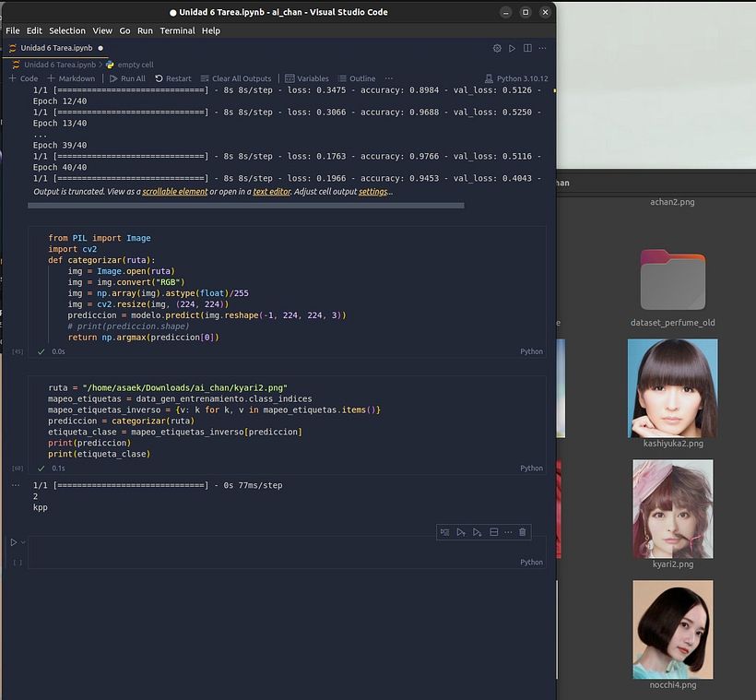Click the gear icon in editor title bar
The width and height of the screenshot is (756, 700).
[x=497, y=48]
